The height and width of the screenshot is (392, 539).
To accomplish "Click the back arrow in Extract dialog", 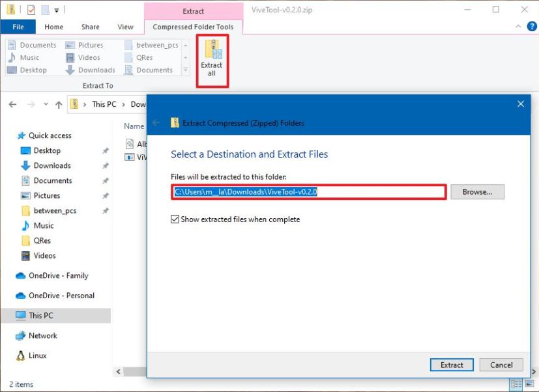I will tap(156, 122).
